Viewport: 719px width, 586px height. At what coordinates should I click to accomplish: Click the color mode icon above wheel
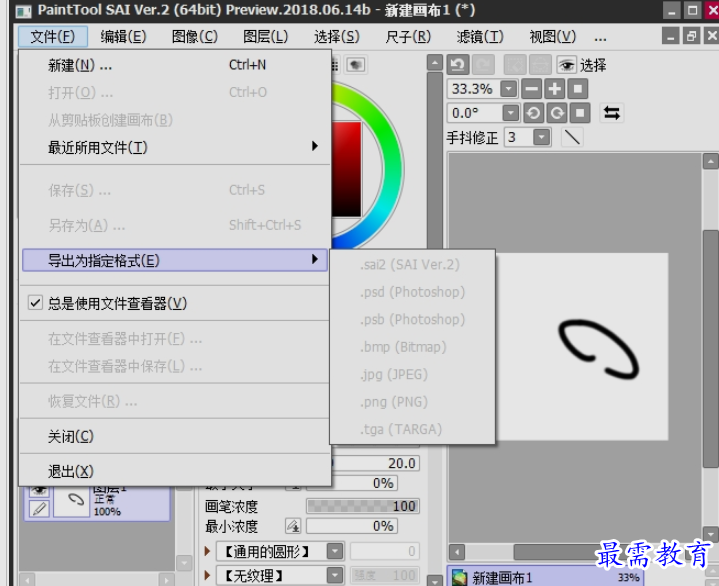(x=356, y=65)
